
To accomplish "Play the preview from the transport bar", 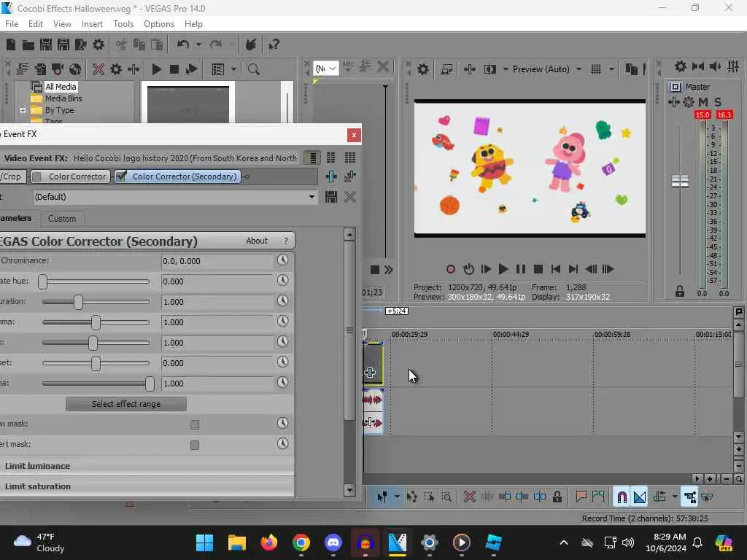I will pyautogui.click(x=503, y=269).
